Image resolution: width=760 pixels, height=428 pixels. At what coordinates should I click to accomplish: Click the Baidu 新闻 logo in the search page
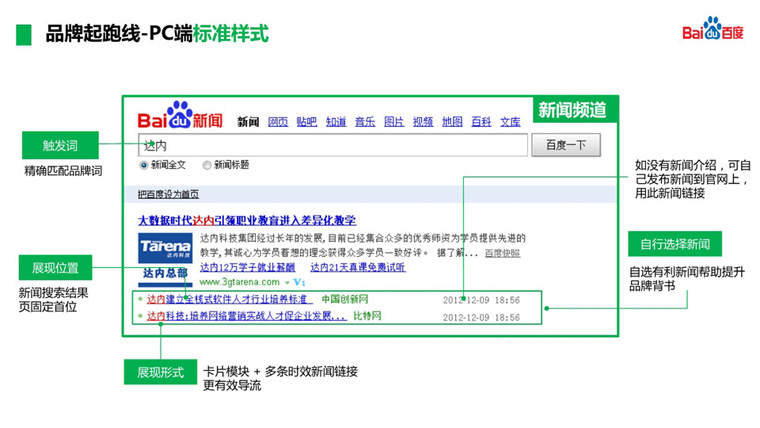pyautogui.click(x=180, y=115)
